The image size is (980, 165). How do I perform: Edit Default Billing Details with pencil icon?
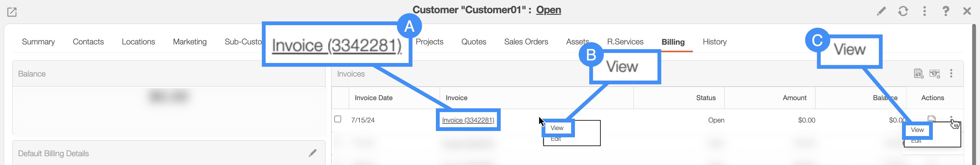click(313, 153)
